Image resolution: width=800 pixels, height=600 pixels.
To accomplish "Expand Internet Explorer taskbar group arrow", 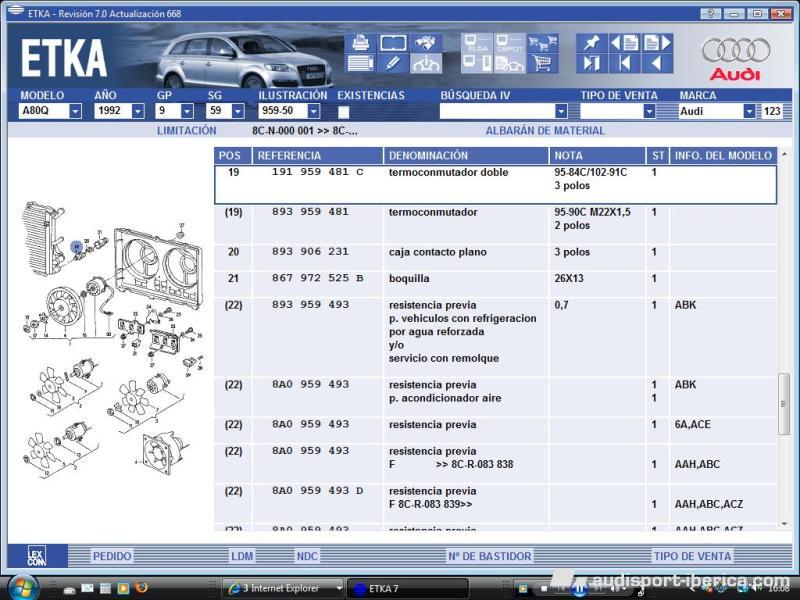I will tap(339, 588).
